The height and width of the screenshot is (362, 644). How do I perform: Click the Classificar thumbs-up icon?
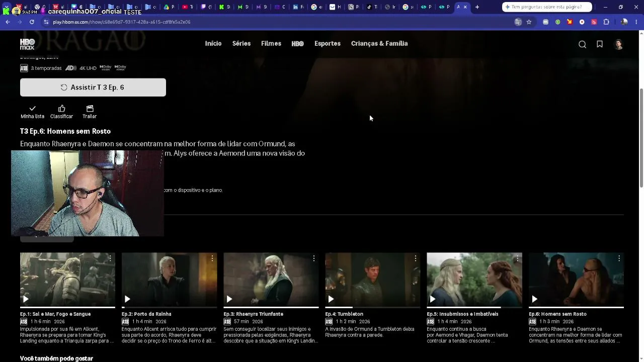click(61, 109)
